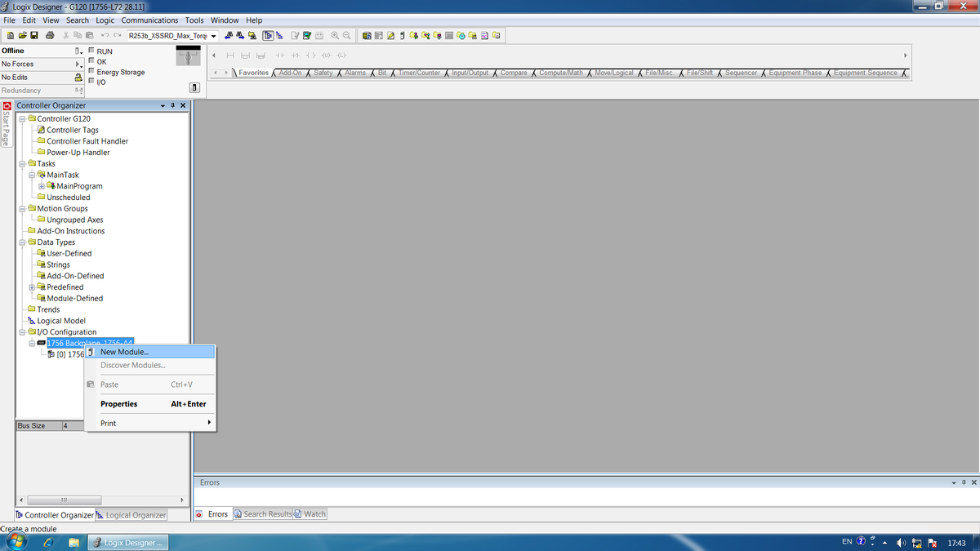Open the Controller Tags item

(x=72, y=130)
